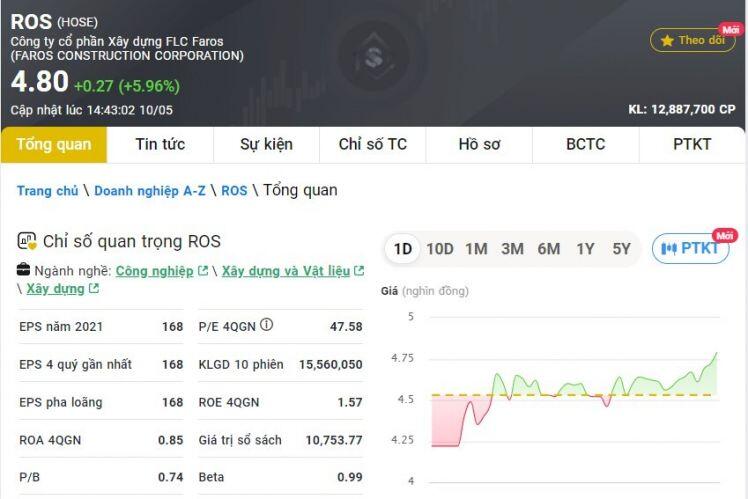Image resolution: width=748 pixels, height=499 pixels.
Task: Switch to the PTKT tab
Action: click(692, 144)
